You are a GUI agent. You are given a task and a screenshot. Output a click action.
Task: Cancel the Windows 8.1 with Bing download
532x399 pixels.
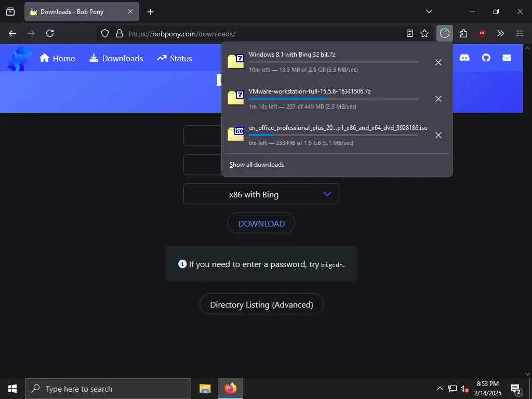438,62
